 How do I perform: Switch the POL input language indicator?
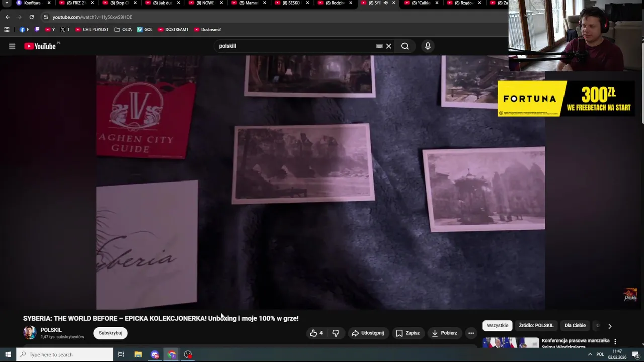point(600,355)
